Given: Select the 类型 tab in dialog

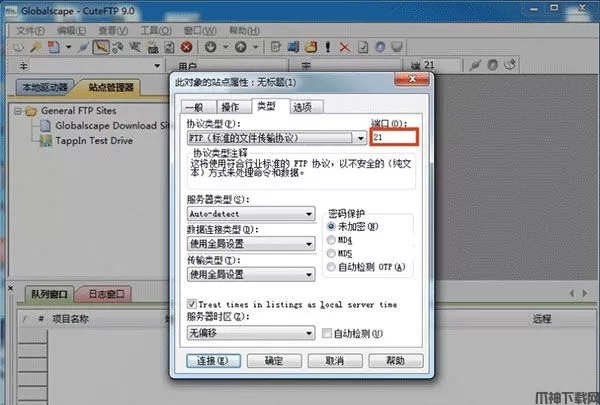Looking at the screenshot, I should tap(270, 106).
